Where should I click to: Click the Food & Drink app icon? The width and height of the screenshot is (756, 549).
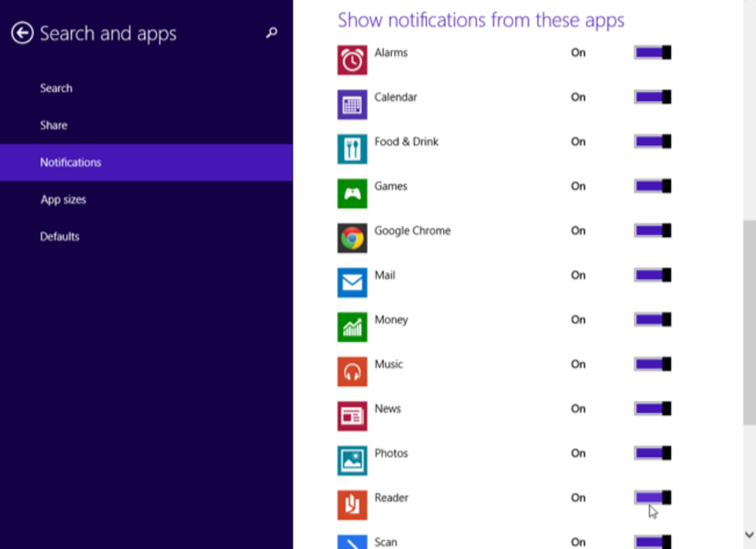tap(352, 149)
